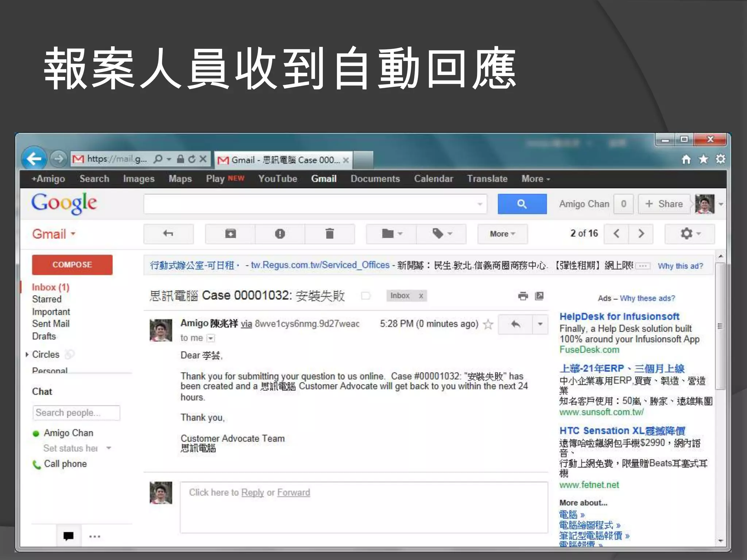Open the More actions dropdown in toolbar
Screen dimensions: 747x560
(x=502, y=234)
